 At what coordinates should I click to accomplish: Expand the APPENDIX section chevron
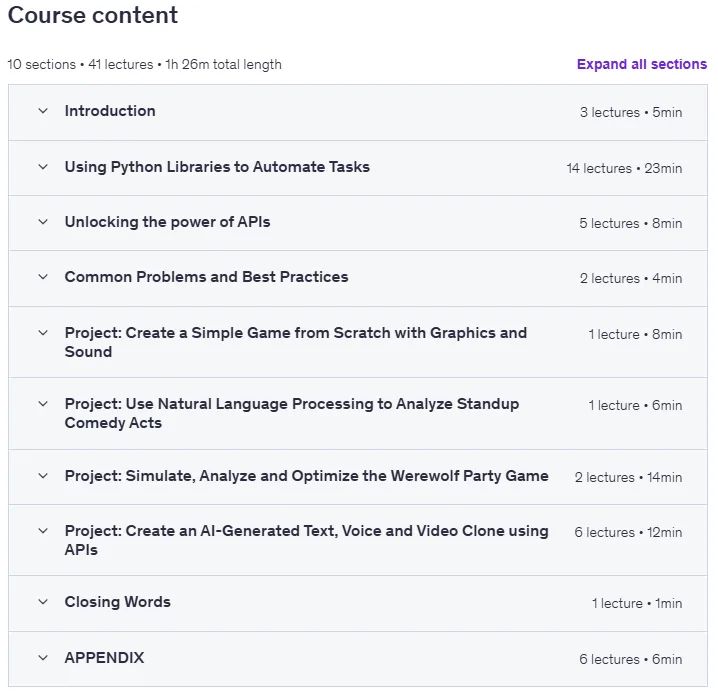pos(43,658)
